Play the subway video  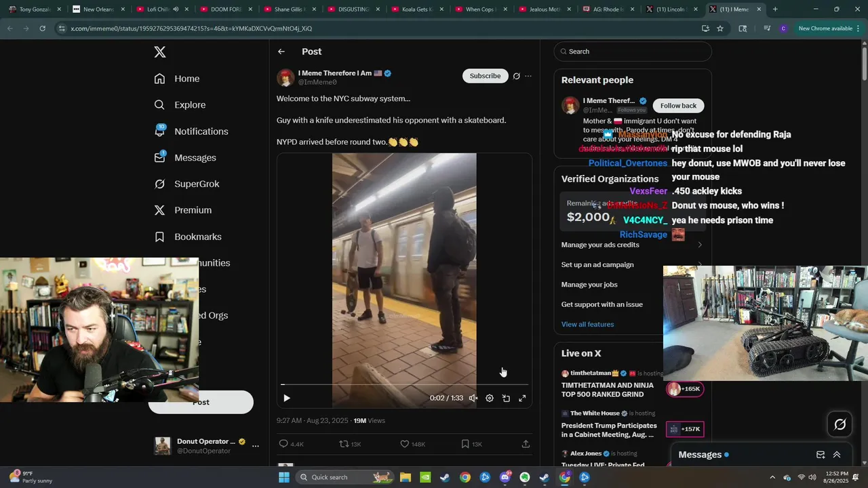click(287, 399)
